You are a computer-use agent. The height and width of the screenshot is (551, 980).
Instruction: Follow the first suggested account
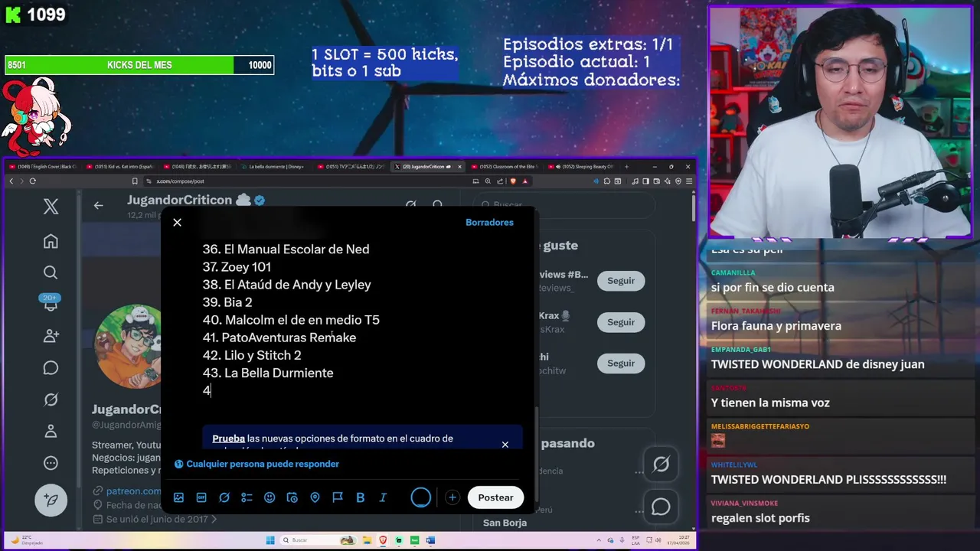point(621,281)
